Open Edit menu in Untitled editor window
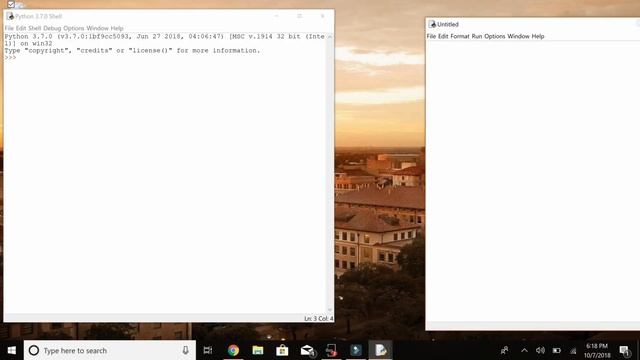Viewport: 640px width, 360px height. (x=443, y=36)
